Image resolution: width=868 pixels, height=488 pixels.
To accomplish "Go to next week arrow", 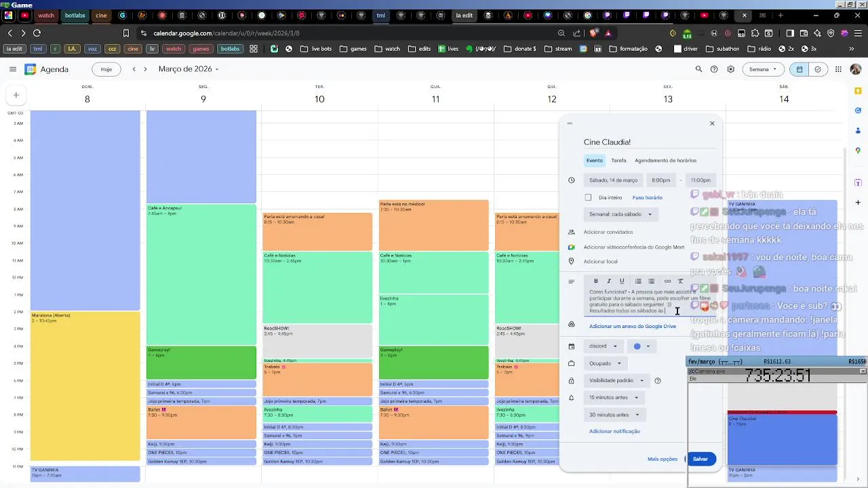I will [x=145, y=69].
